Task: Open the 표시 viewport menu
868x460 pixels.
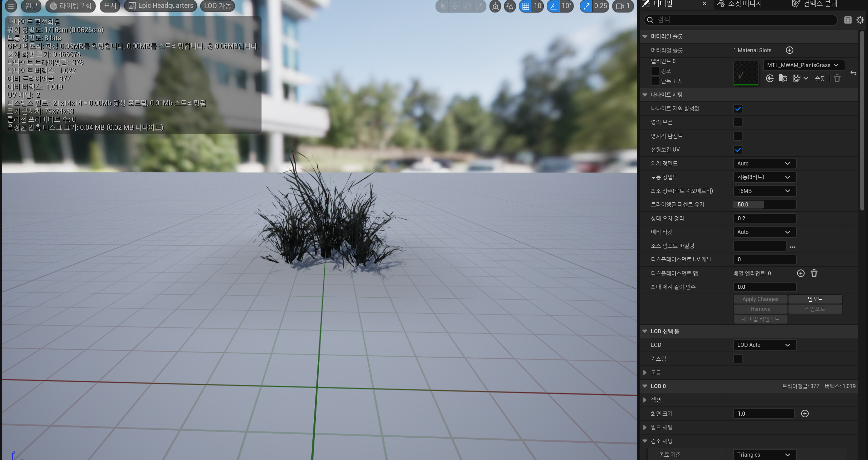Action: click(110, 6)
